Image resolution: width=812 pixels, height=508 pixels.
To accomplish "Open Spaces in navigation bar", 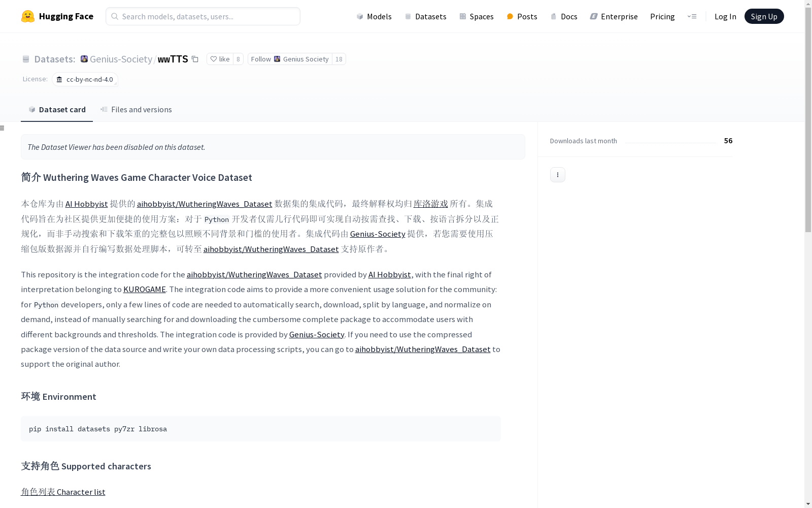I will (x=476, y=16).
